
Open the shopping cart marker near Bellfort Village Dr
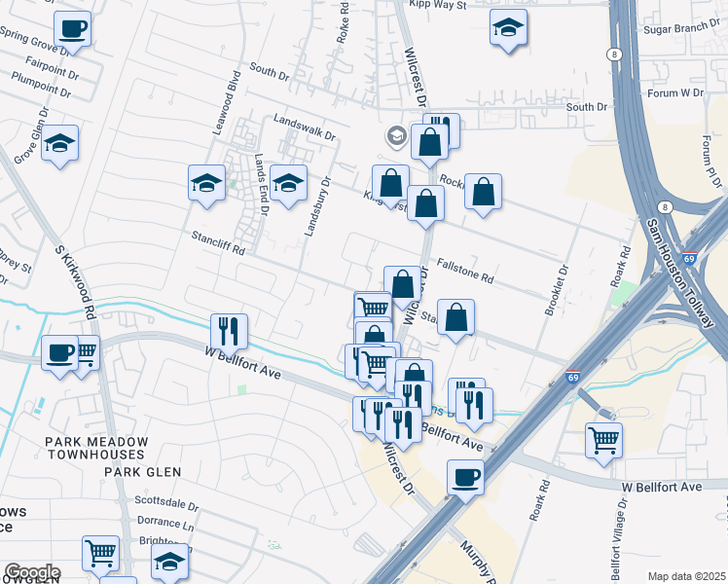pos(604,440)
